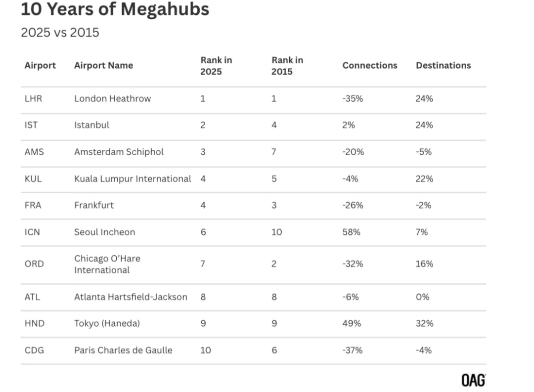Viewport: 534px width, 392px height.
Task: Select the Rank in 2015 header
Action: pos(287,66)
